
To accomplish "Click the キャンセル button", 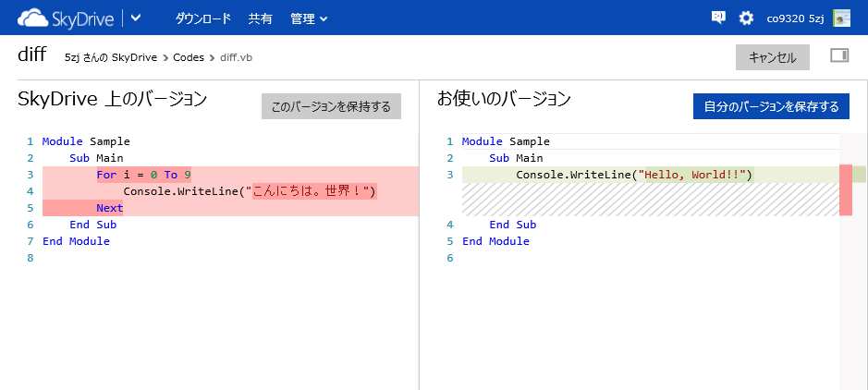I will coord(772,57).
